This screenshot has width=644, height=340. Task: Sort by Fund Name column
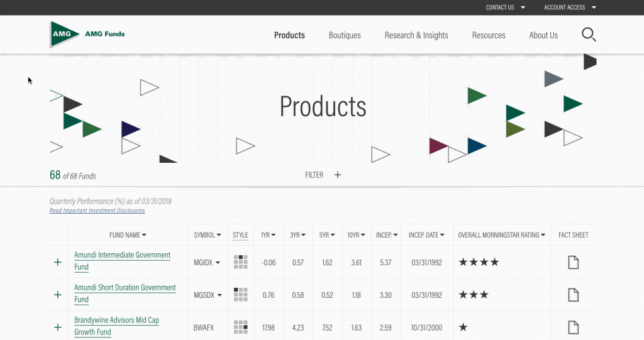pos(128,235)
